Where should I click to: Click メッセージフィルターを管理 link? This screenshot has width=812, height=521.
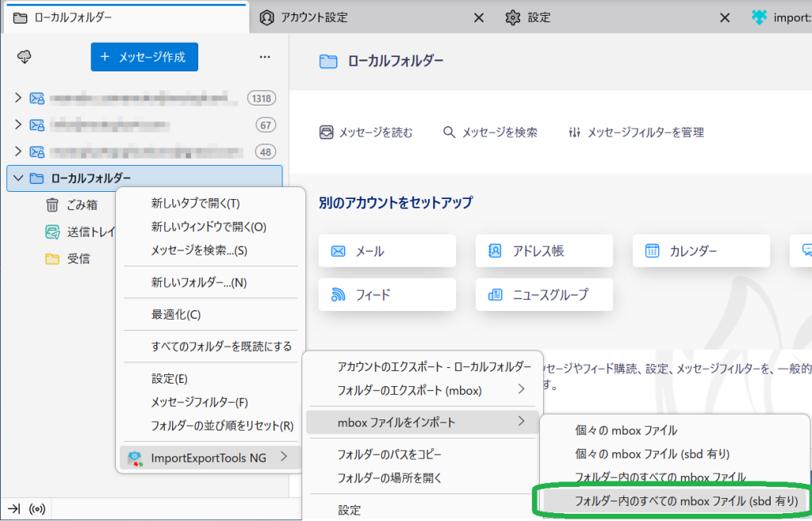click(x=636, y=132)
